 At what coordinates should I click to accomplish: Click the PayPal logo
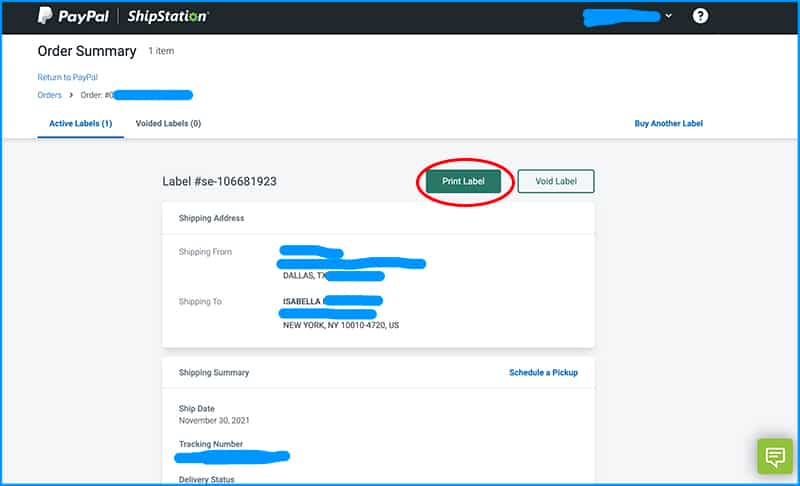(73, 16)
